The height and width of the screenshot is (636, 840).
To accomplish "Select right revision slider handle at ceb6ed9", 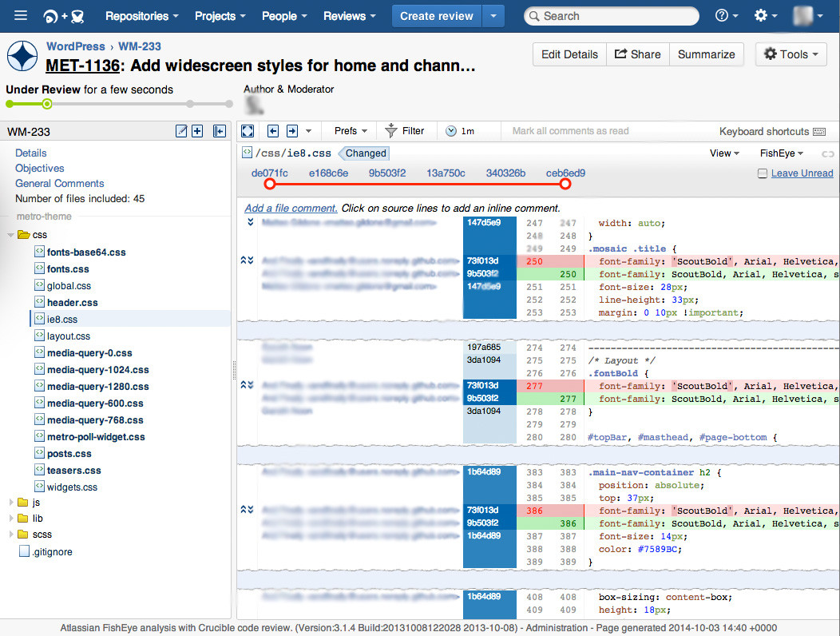I will [565, 184].
